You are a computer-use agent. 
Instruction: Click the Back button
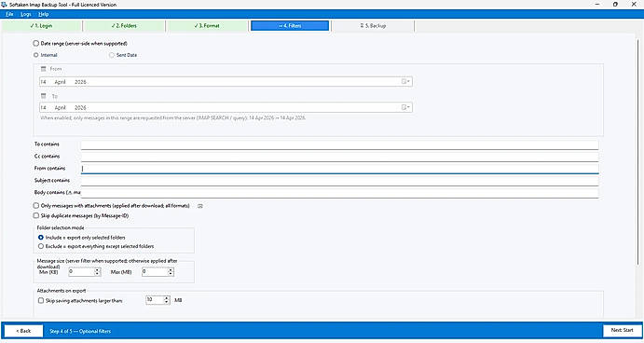click(24, 331)
